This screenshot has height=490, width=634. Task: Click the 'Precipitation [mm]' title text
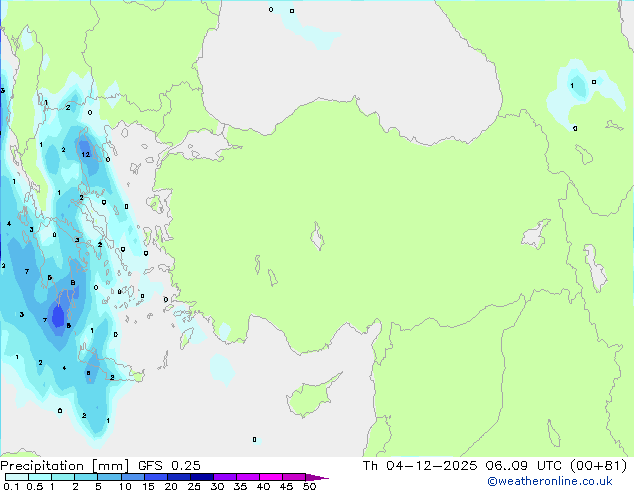pyautogui.click(x=64, y=466)
